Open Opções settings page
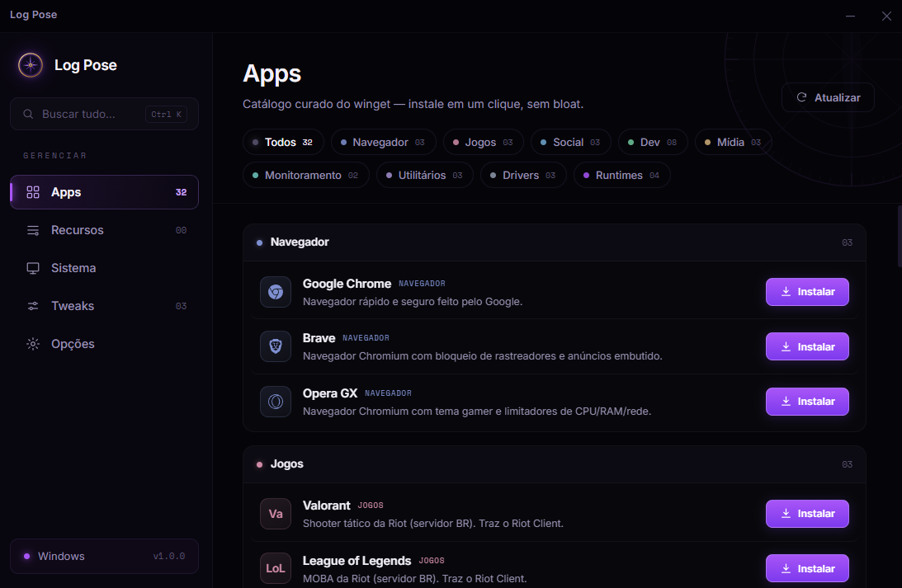The height and width of the screenshot is (588, 902). tap(104, 344)
